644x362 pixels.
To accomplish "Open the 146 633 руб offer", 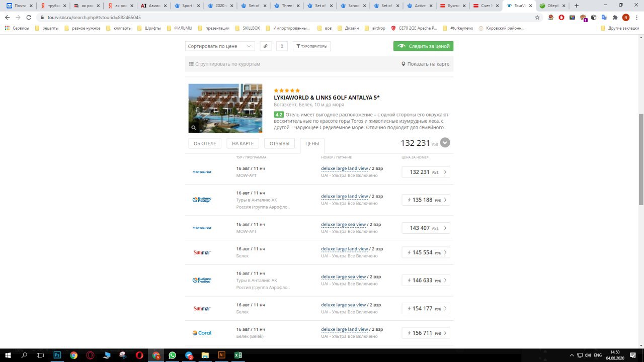I will click(426, 281).
